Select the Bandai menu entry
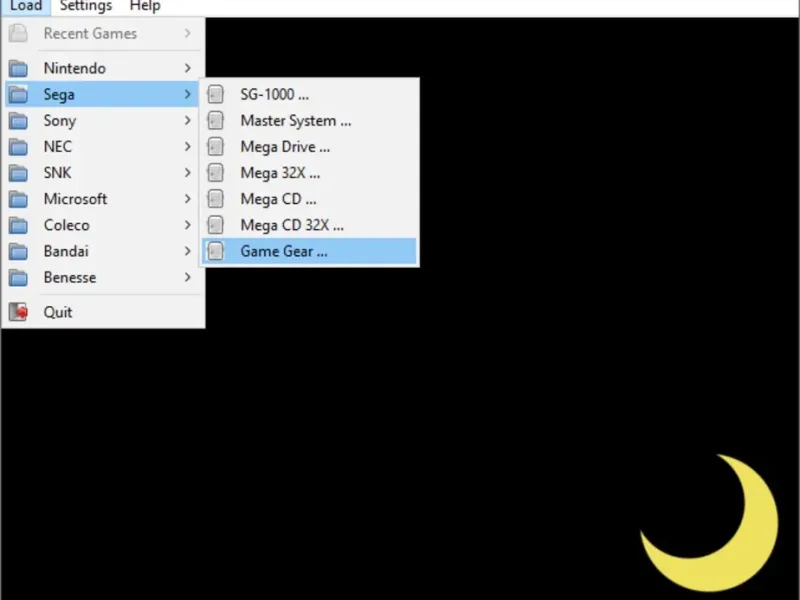The image size is (800, 600). 102,252
